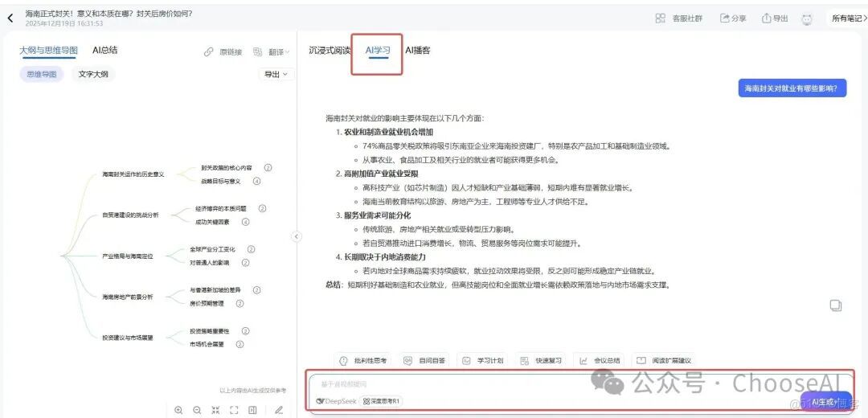This screenshot has width=868, height=418.
Task: Expand count badge of 战略目标与意义
Action: [256, 181]
